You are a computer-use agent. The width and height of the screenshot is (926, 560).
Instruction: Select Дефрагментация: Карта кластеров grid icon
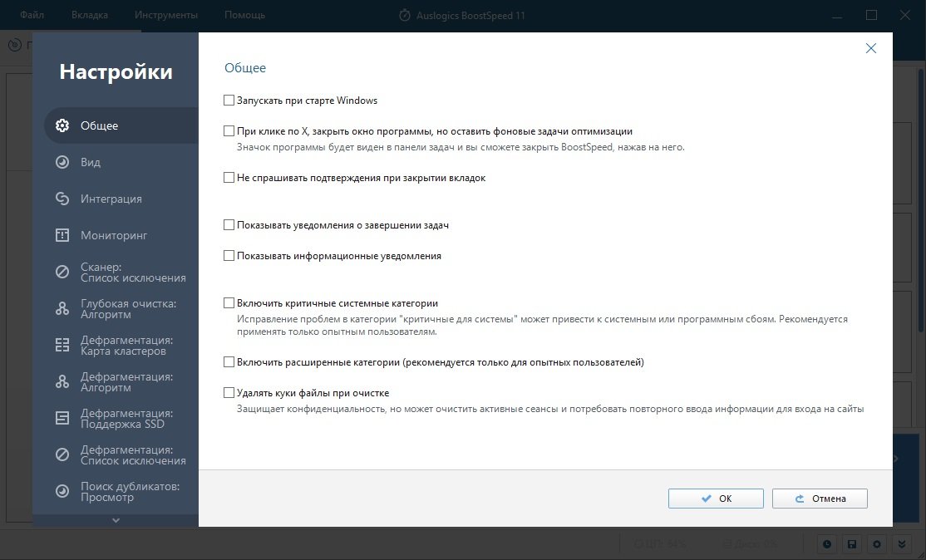click(62, 345)
